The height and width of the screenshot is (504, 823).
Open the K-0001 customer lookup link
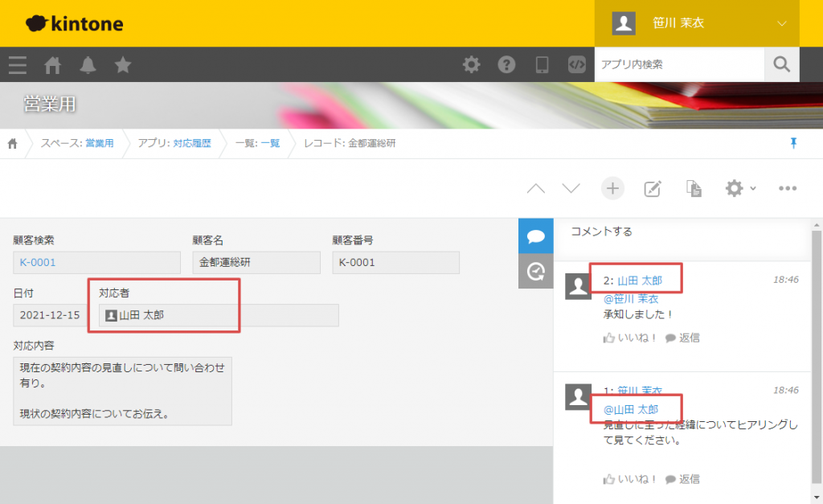(38, 263)
